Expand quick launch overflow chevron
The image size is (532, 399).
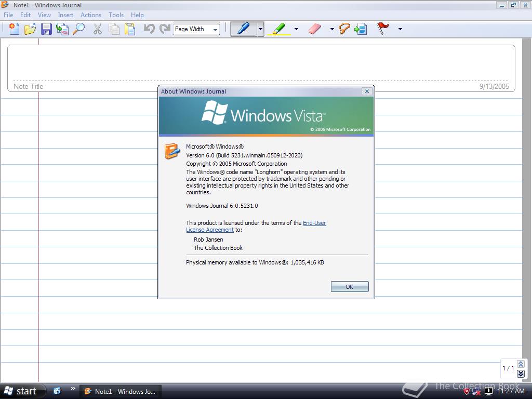(73, 389)
